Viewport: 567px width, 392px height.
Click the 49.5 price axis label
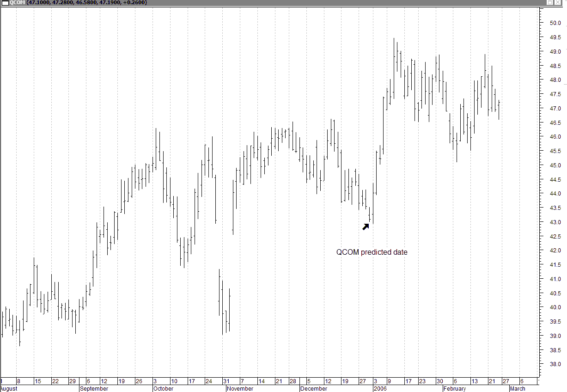tap(555, 37)
